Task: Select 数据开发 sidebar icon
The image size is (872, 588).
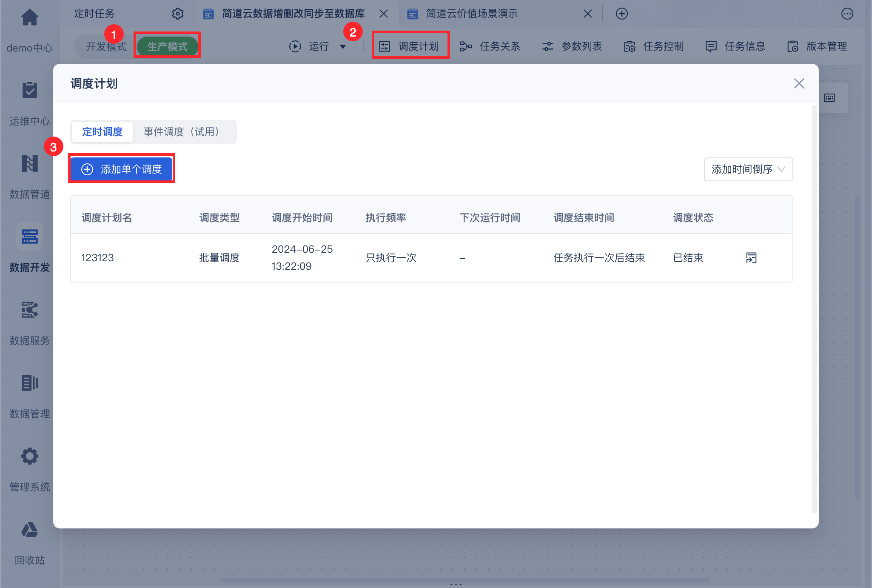Action: [29, 237]
